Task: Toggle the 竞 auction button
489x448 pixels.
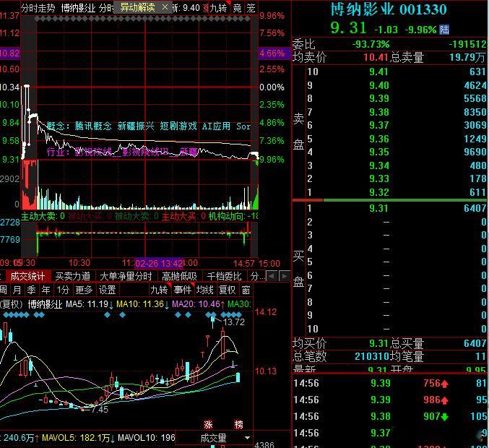Action: (x=238, y=8)
